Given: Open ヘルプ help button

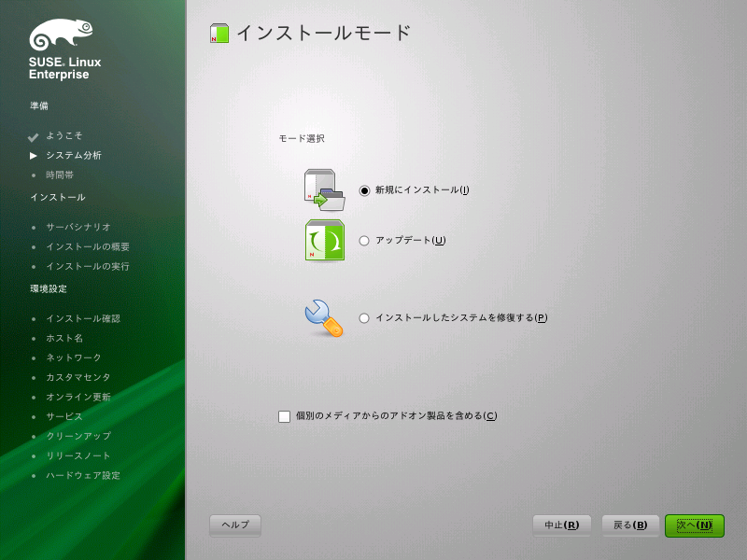Looking at the screenshot, I should click(x=235, y=525).
